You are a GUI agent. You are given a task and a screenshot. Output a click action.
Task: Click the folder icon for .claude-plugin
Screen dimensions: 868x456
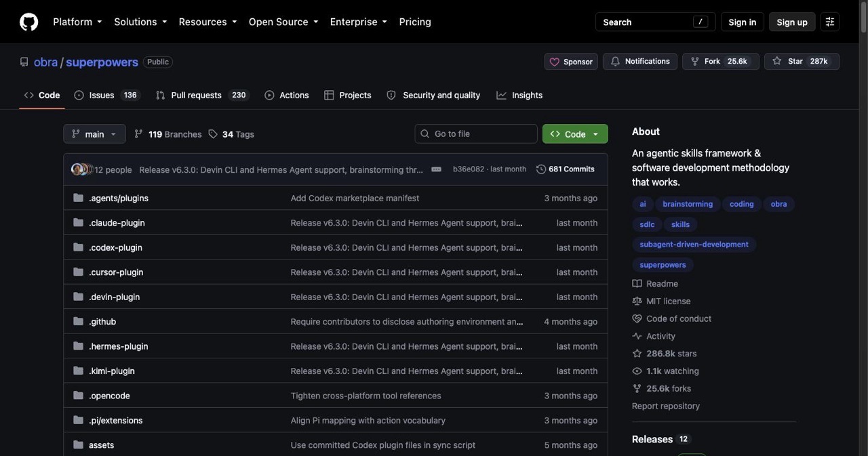78,222
